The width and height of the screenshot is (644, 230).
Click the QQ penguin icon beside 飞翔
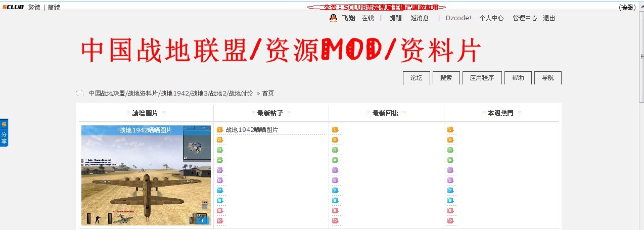[333, 18]
